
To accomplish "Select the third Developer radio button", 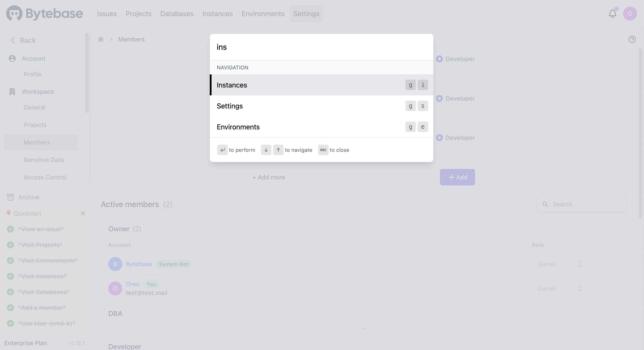I will click(439, 138).
